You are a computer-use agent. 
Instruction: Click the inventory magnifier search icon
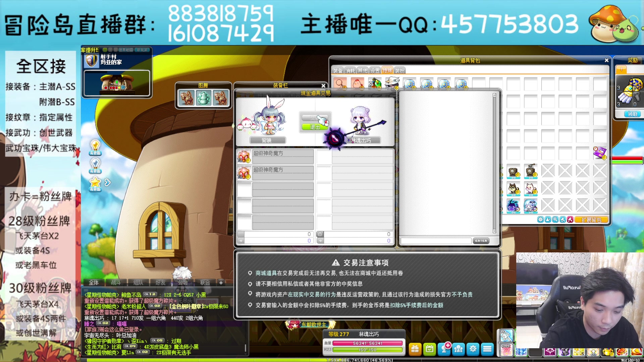[x=555, y=220]
